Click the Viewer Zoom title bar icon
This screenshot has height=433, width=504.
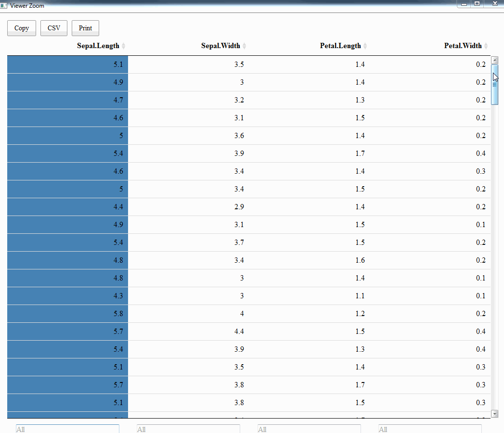(x=5, y=5)
